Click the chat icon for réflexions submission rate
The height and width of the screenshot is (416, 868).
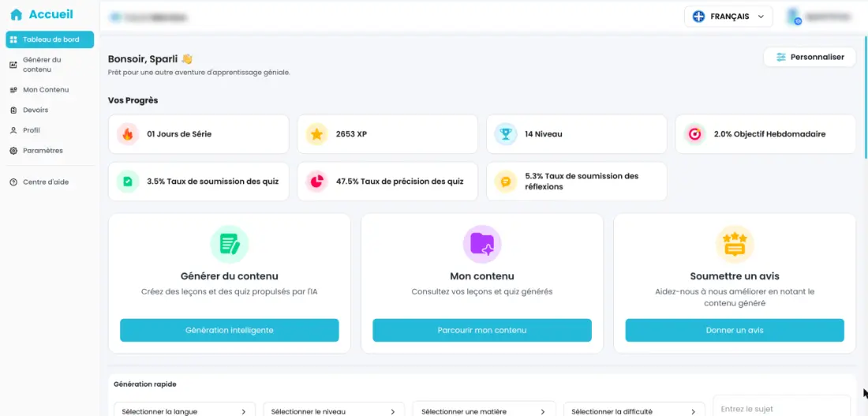tap(506, 182)
